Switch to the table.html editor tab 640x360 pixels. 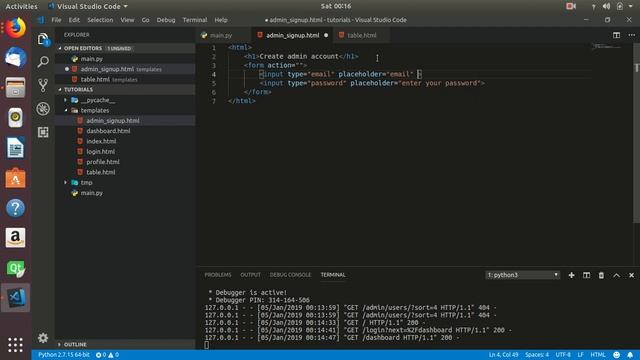click(x=362, y=36)
